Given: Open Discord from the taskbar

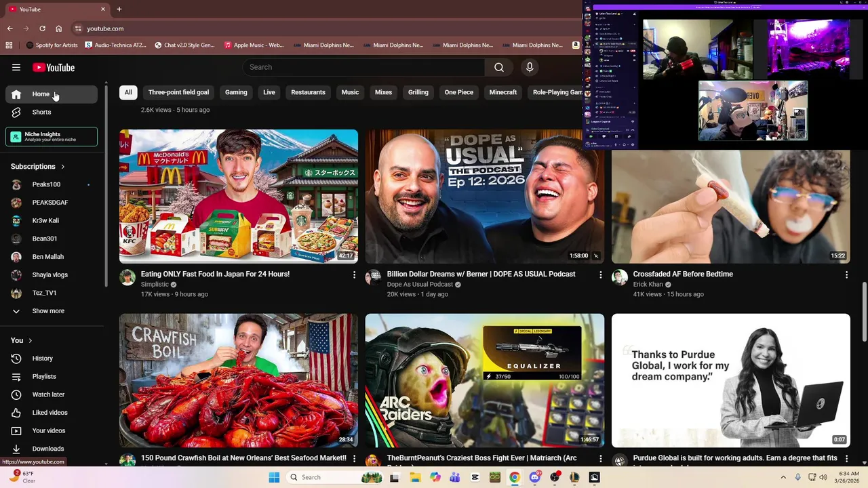Looking at the screenshot, I should (535, 477).
